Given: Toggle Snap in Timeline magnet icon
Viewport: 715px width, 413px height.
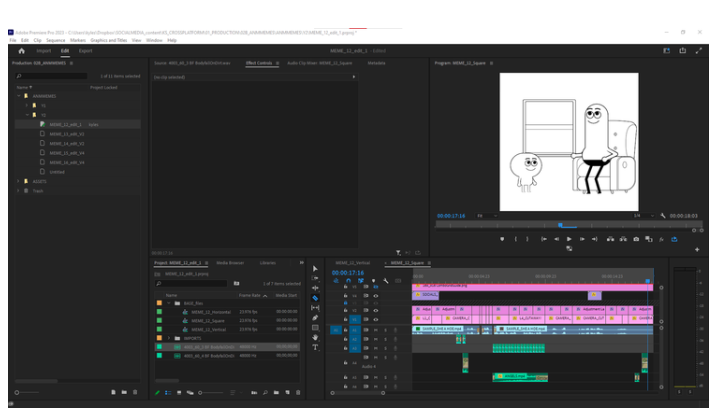Looking at the screenshot, I should pyautogui.click(x=349, y=281).
